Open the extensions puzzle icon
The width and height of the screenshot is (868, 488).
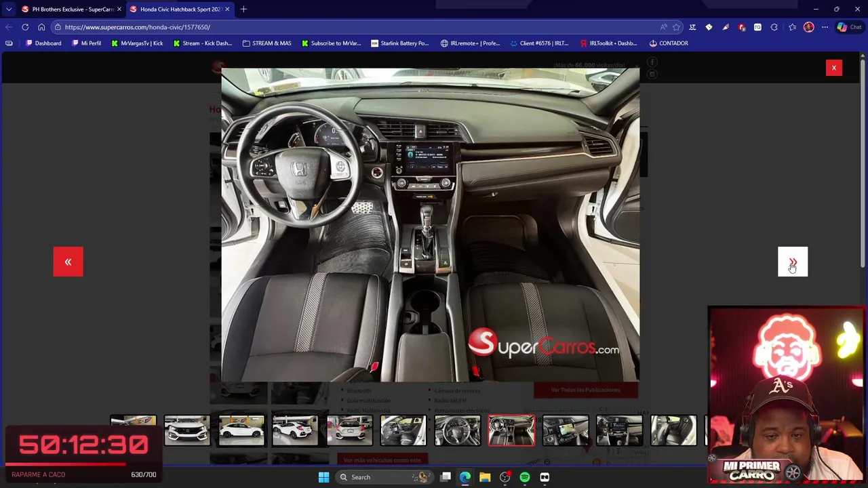[774, 27]
